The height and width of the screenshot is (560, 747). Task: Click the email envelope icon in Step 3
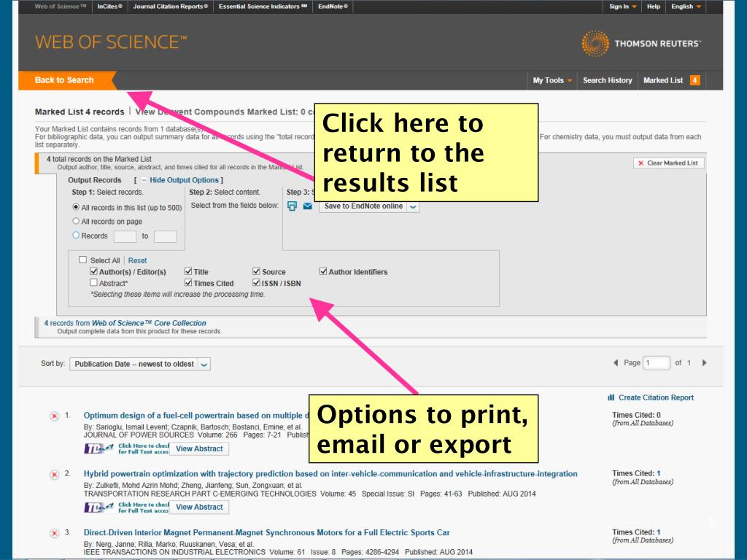click(x=307, y=206)
